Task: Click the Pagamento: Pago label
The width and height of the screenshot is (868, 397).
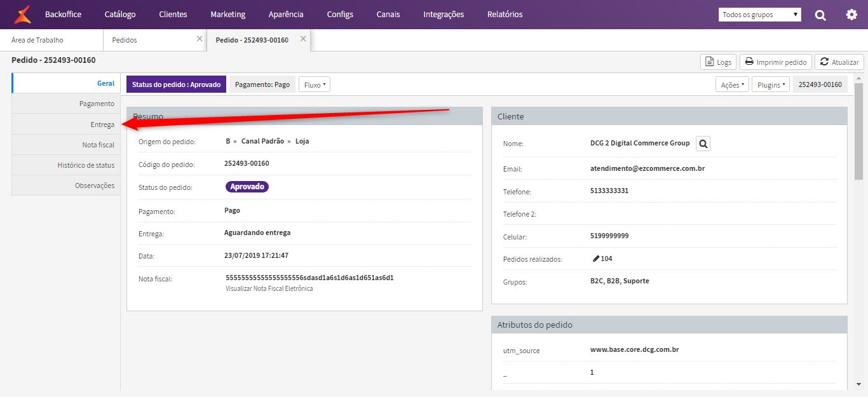Action: pos(262,84)
